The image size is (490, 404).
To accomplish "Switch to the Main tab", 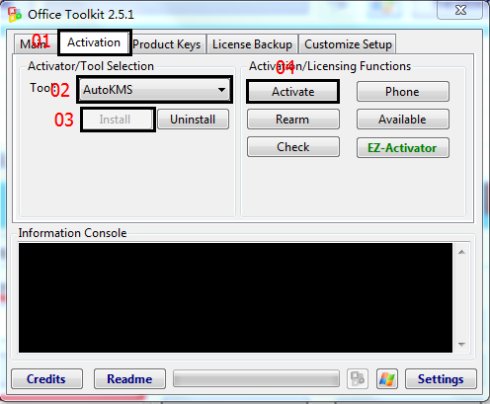I will tap(35, 43).
